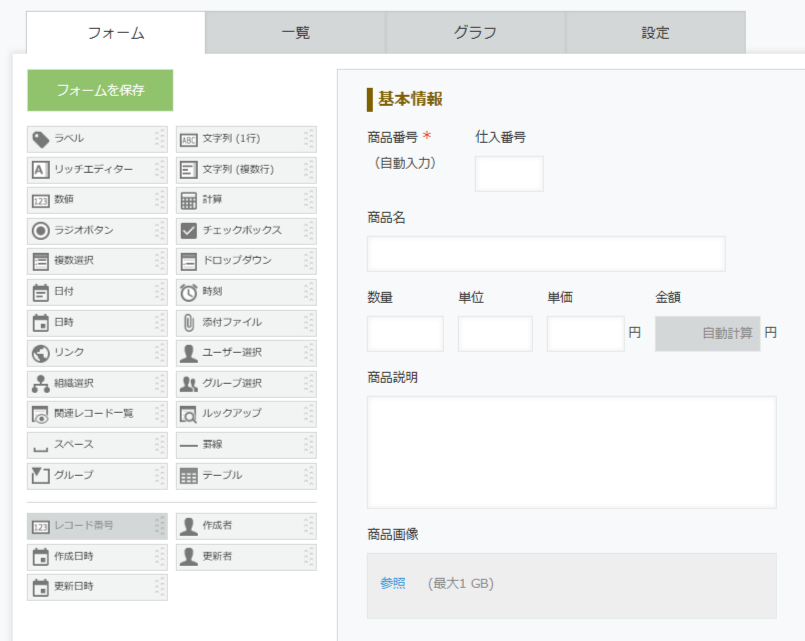Click the 商品名 text input
The width and height of the screenshot is (805, 641).
click(546, 254)
